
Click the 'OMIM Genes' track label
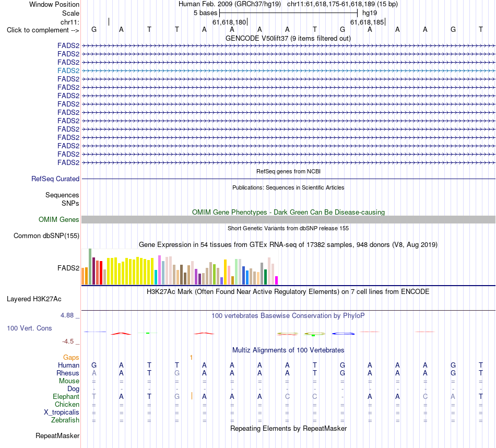coord(58,220)
